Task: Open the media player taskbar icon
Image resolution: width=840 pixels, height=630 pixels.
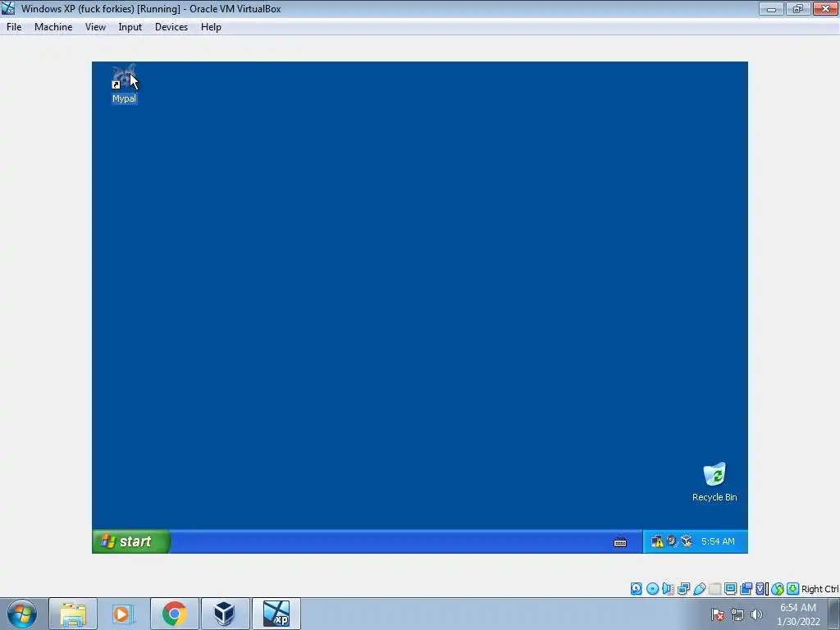Action: point(123,614)
